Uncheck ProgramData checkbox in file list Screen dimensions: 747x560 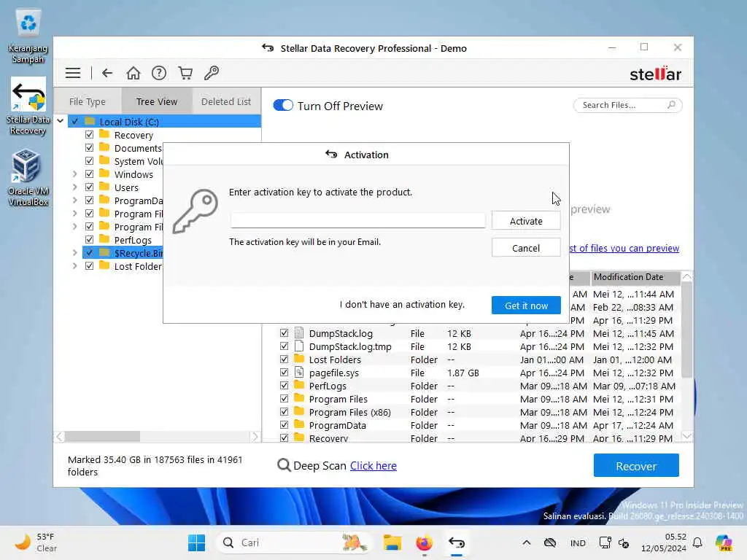pos(284,425)
